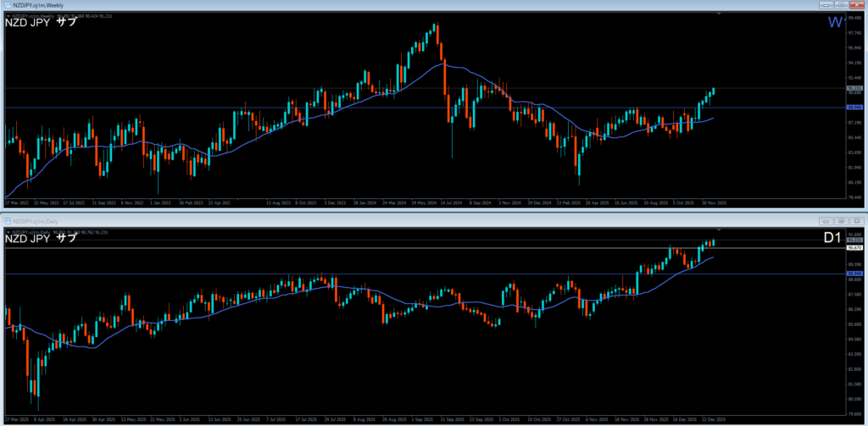Click the Daily chart window's title bar icon
This screenshot has width=868, height=426.
(x=5, y=220)
